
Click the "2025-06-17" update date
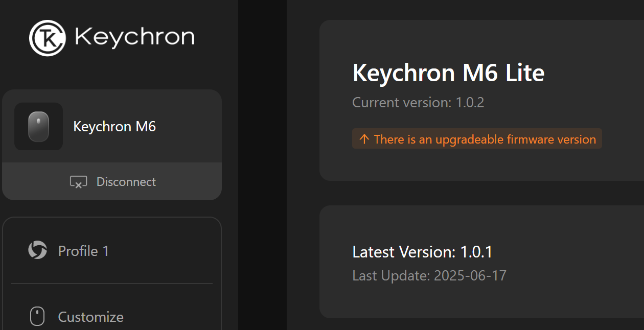point(470,276)
